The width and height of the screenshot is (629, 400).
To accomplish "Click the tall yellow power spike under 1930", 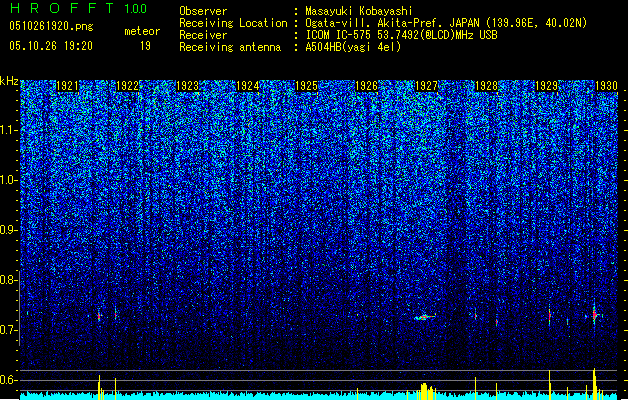I will (x=594, y=384).
